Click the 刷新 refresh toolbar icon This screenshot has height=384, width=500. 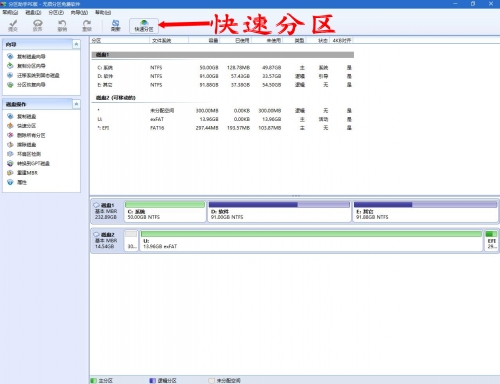click(x=115, y=25)
